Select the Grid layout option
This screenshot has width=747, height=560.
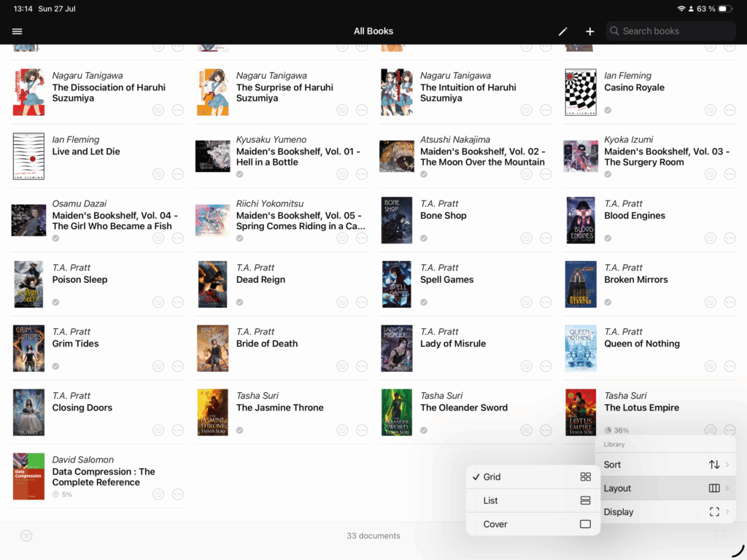click(x=533, y=477)
